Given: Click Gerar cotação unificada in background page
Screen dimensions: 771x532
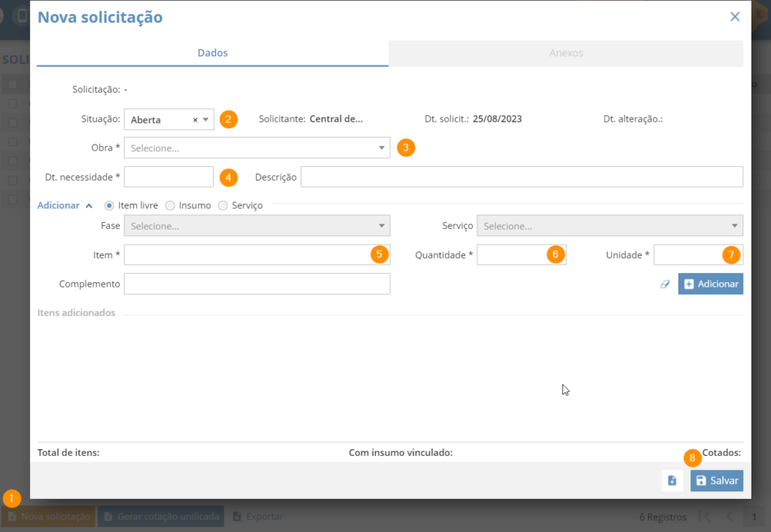Looking at the screenshot, I should click(161, 516).
